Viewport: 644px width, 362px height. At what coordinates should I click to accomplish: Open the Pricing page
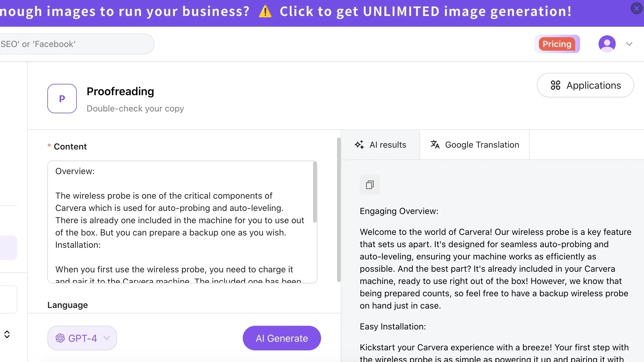click(557, 44)
